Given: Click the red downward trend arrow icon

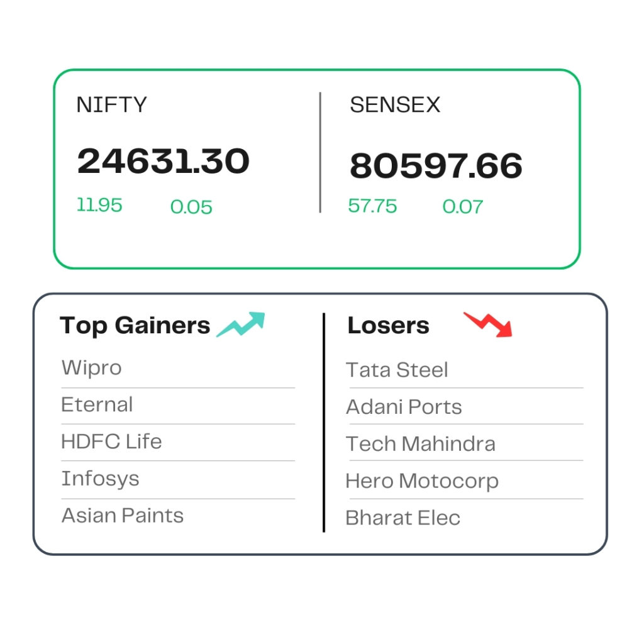Looking at the screenshot, I should (x=488, y=325).
